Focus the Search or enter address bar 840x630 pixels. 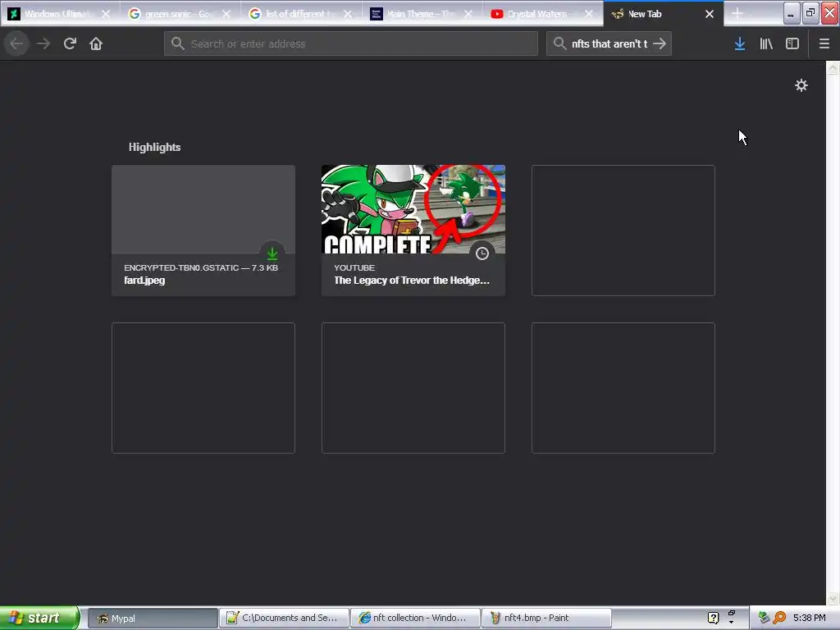(351, 43)
